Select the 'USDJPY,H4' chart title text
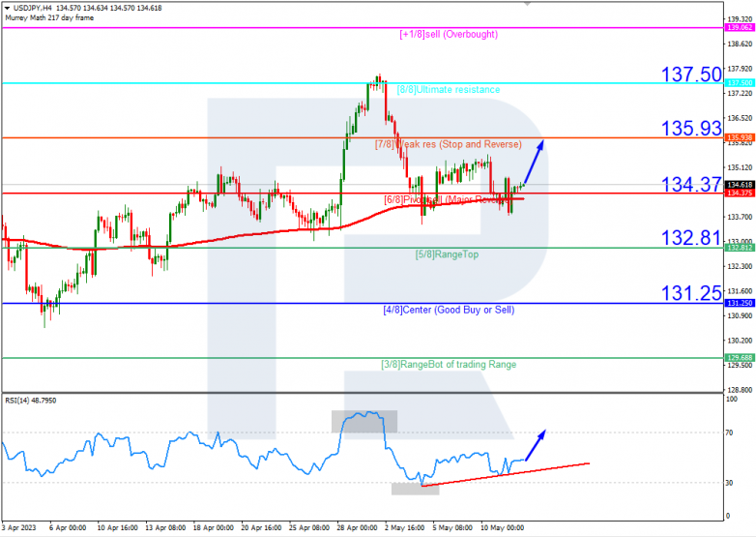The width and height of the screenshot is (756, 537). pyautogui.click(x=33, y=8)
